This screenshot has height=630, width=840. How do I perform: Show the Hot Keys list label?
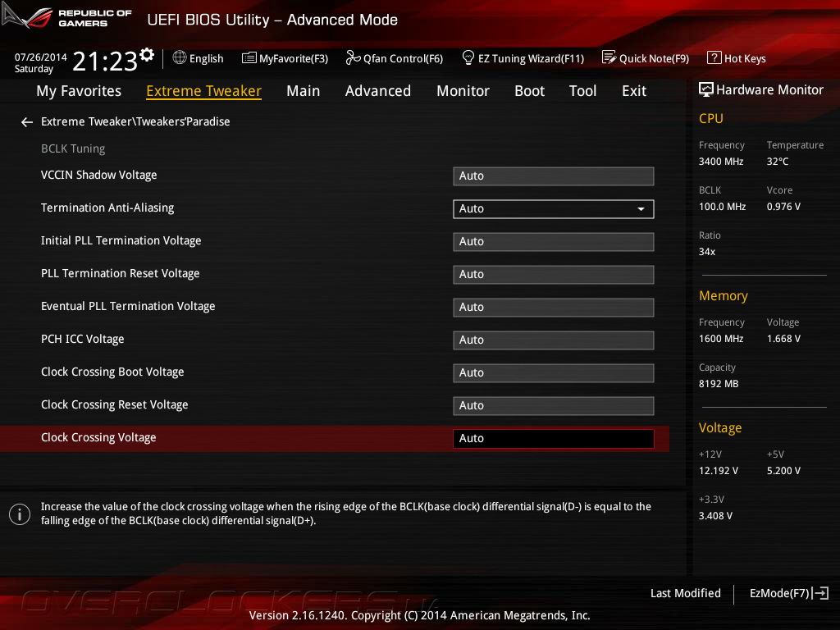(745, 58)
